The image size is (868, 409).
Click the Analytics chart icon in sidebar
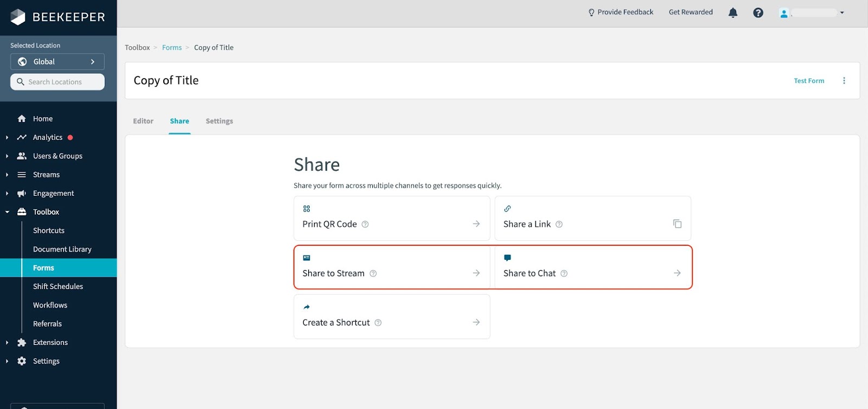(22, 137)
